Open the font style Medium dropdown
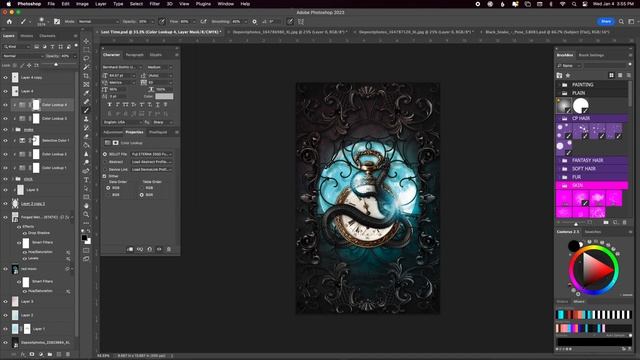The height and width of the screenshot is (360, 640). pos(159,67)
